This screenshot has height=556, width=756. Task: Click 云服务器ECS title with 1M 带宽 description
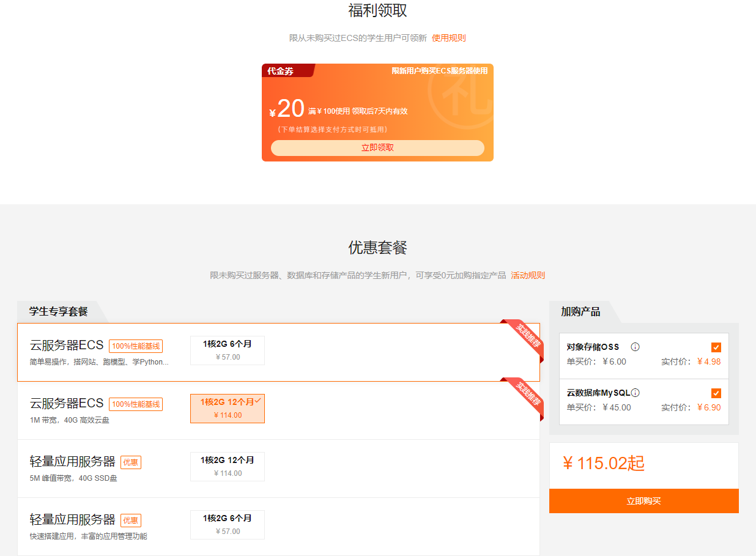67,404
